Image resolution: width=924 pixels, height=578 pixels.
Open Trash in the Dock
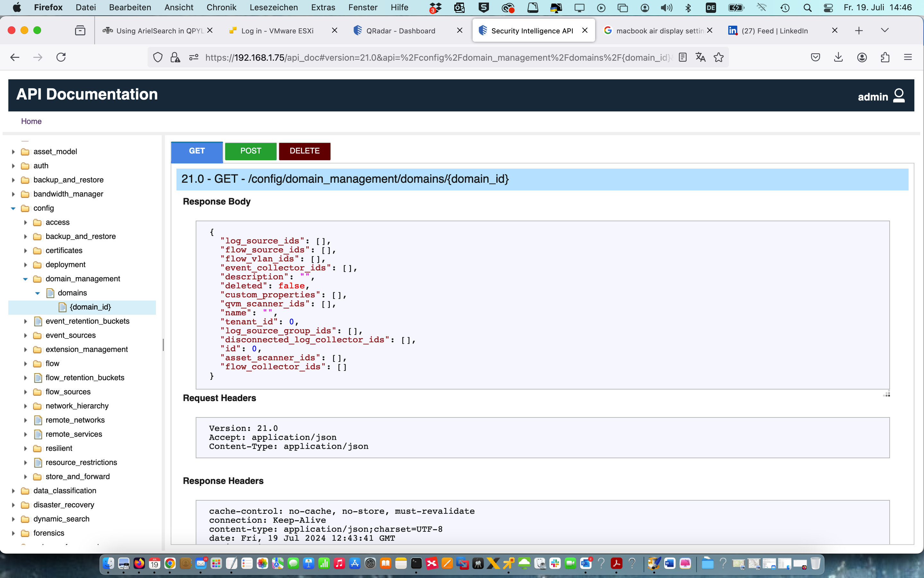point(815,563)
